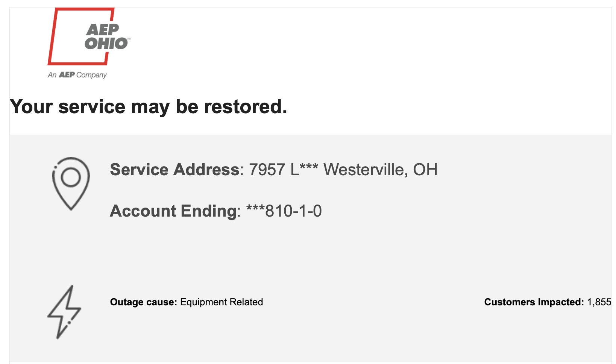
Task: Click the 'OHIO' text in the logo
Action: click(106, 44)
